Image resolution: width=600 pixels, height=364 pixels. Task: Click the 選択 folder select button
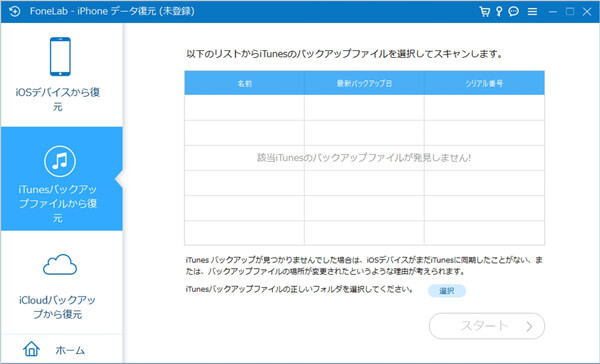click(x=447, y=291)
